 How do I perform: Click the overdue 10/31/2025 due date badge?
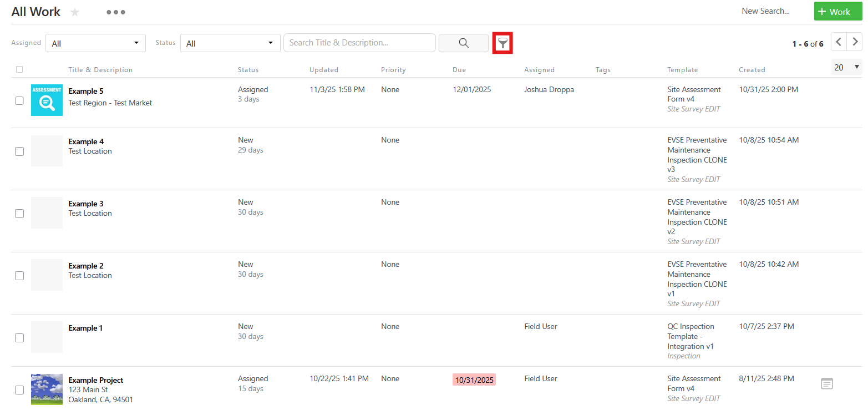point(474,380)
